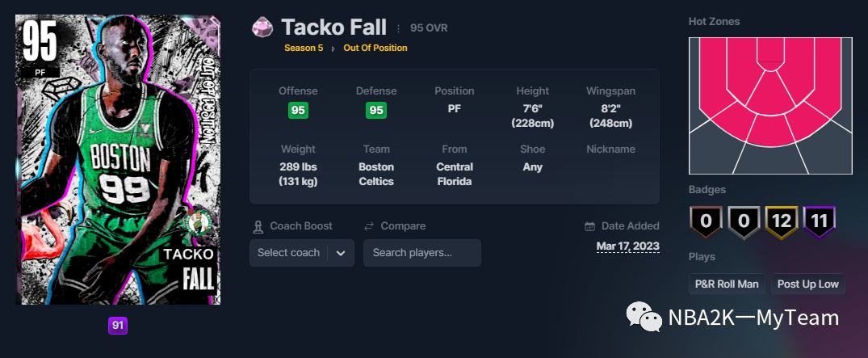Image resolution: width=868 pixels, height=358 pixels.
Task: Click the Mar 17, 2023 date added
Action: click(627, 246)
